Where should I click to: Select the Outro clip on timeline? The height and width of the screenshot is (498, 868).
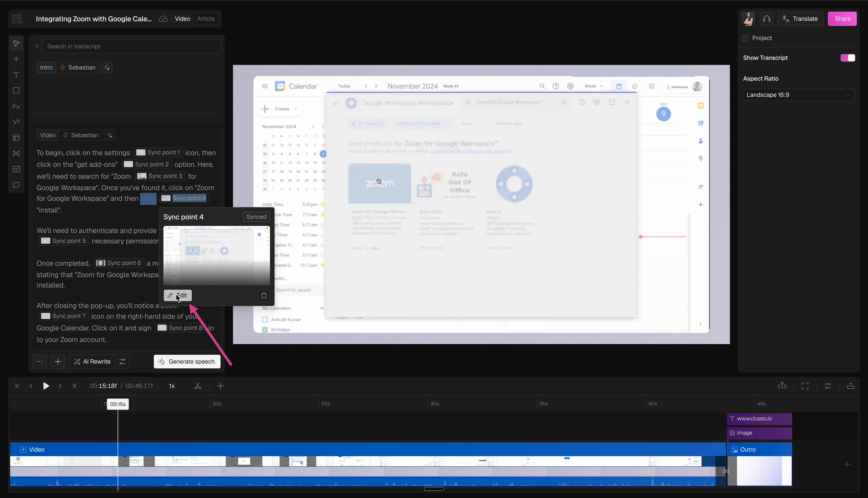coord(759,464)
